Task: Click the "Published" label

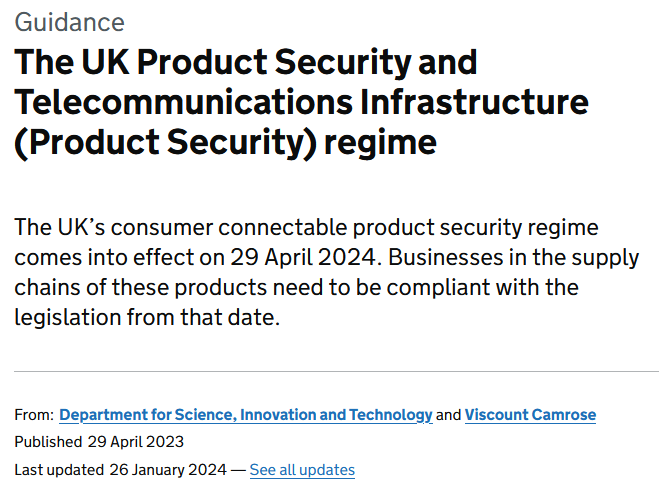Action: [48, 442]
